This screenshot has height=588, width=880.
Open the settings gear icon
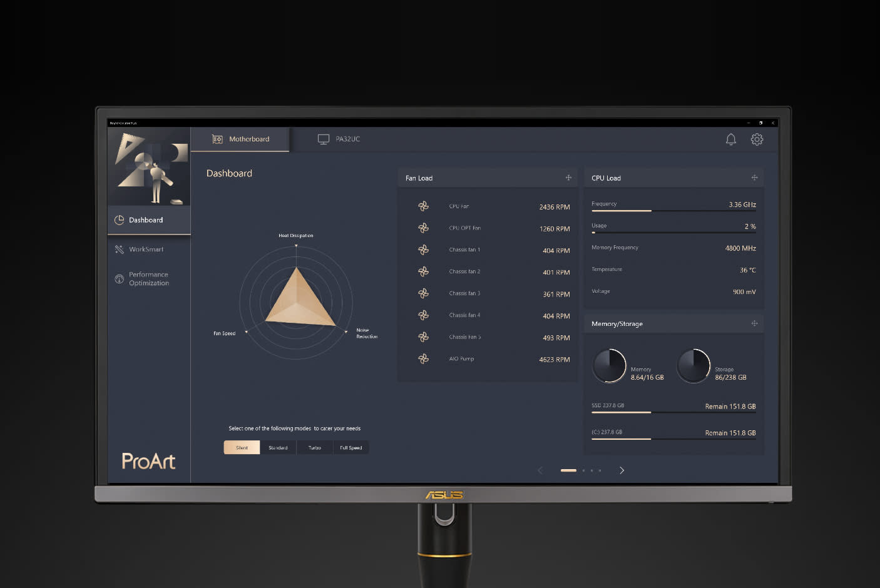(x=757, y=139)
